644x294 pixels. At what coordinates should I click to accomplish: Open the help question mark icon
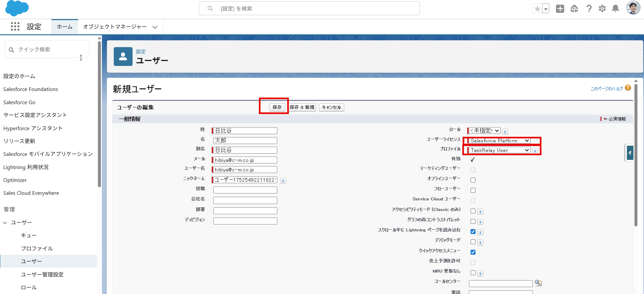coord(589,9)
